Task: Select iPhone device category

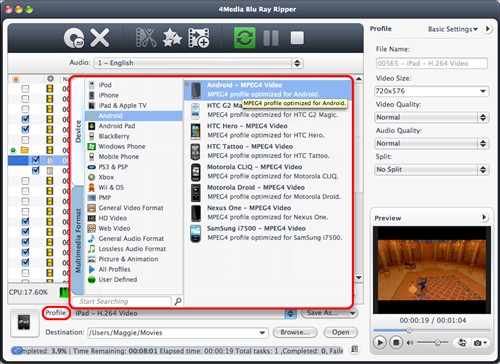Action: [133, 95]
